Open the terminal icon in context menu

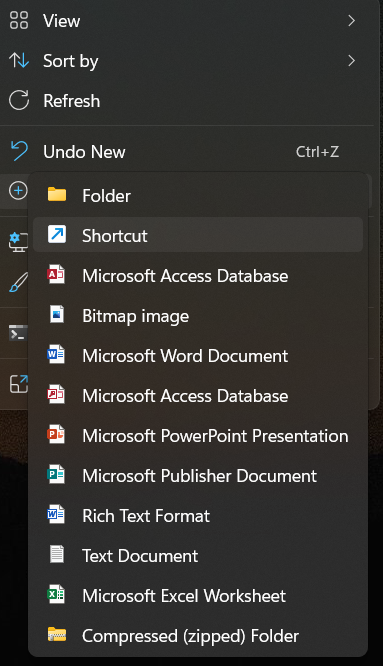pyautogui.click(x=18, y=333)
